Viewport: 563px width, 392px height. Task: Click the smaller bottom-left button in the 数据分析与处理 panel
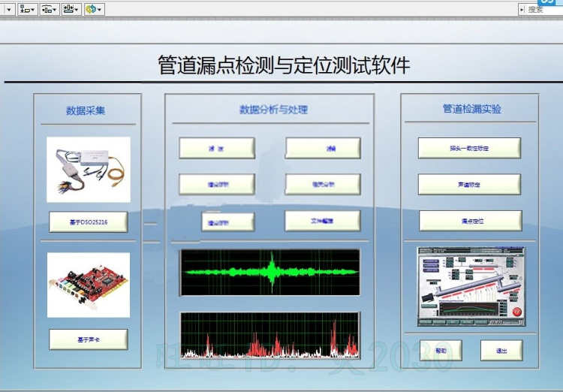click(228, 222)
